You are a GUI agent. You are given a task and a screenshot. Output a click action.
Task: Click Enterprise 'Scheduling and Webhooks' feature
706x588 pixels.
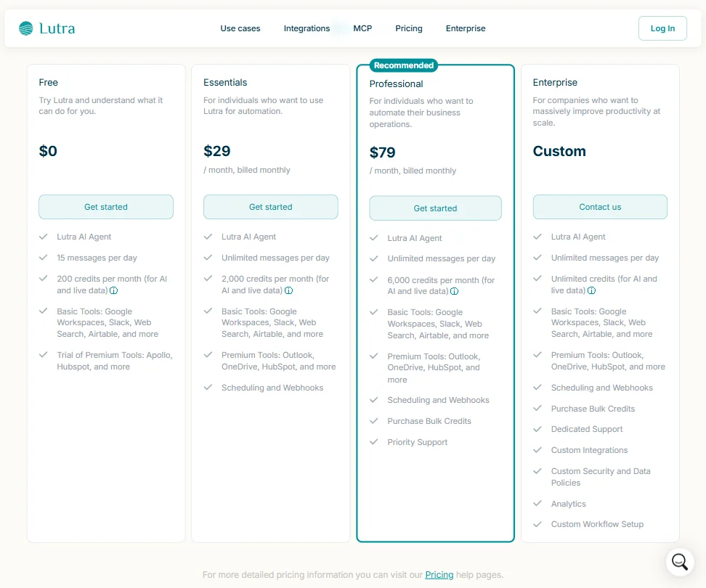click(x=601, y=388)
